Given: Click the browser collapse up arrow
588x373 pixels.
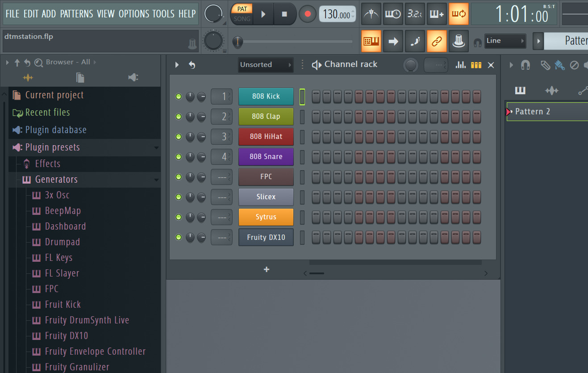Looking at the screenshot, I should pyautogui.click(x=17, y=63).
